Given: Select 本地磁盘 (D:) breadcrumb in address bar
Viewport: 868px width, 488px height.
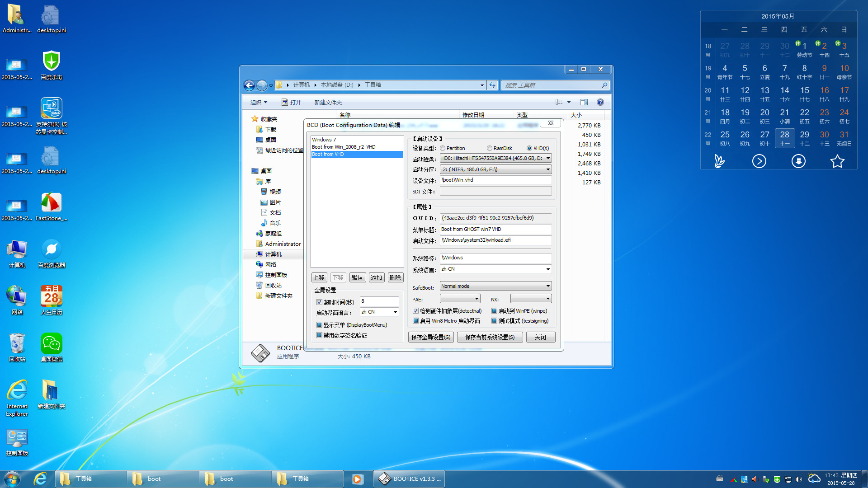Looking at the screenshot, I should (337, 85).
